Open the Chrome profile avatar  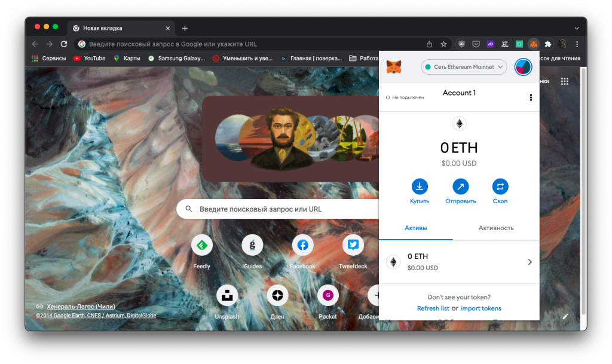[x=562, y=44]
